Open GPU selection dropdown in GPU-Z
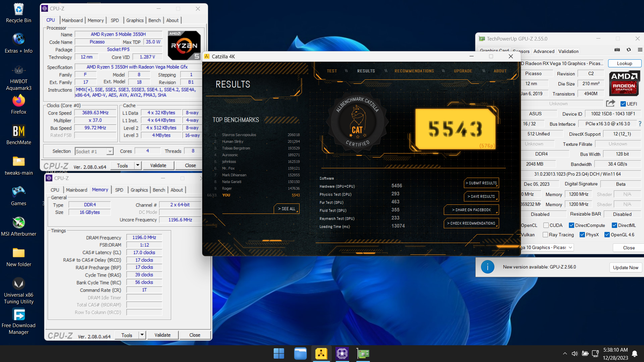 (547, 247)
